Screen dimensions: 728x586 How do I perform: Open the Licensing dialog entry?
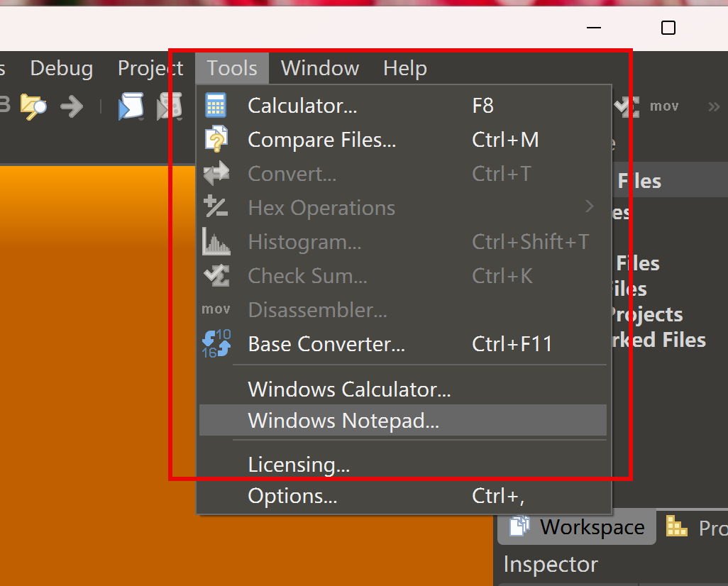(x=299, y=465)
